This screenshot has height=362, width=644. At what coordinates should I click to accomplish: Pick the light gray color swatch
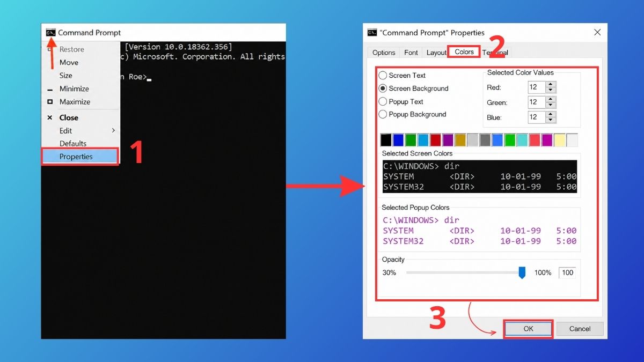point(473,140)
